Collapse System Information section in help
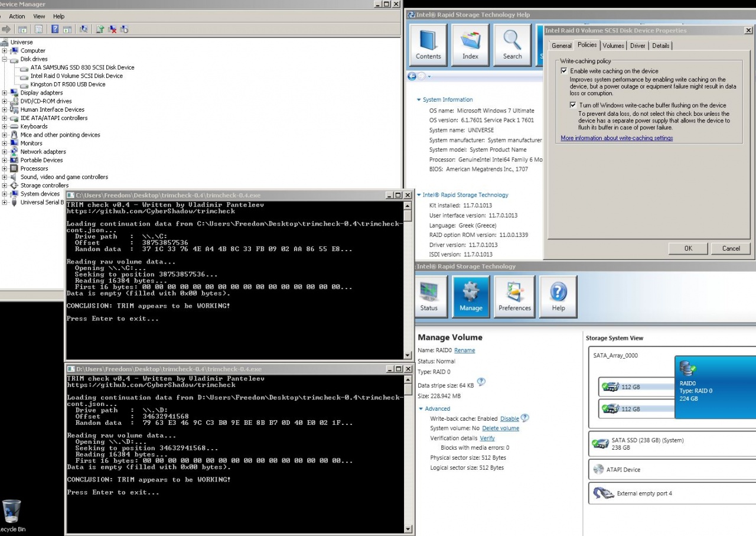 (x=419, y=100)
